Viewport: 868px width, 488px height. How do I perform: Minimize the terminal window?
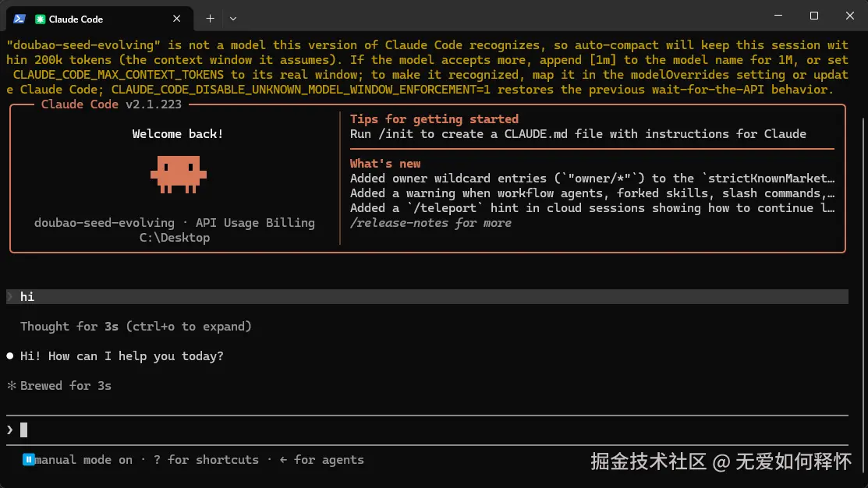tap(778, 16)
